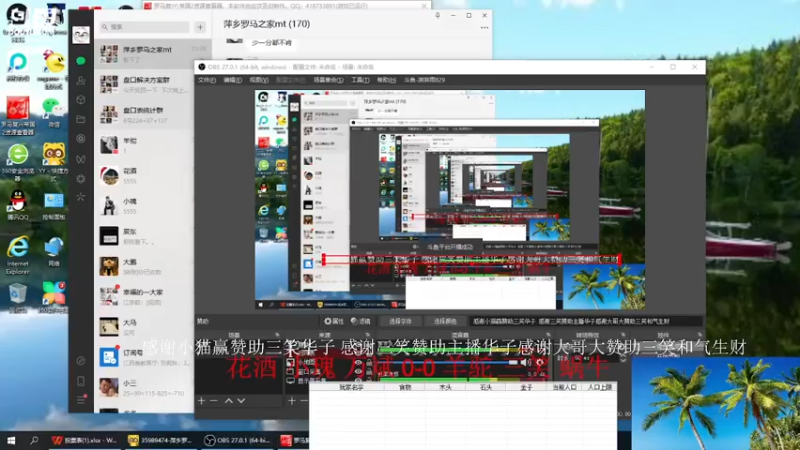Open WeChat Moments shutter icon

coord(81,138)
